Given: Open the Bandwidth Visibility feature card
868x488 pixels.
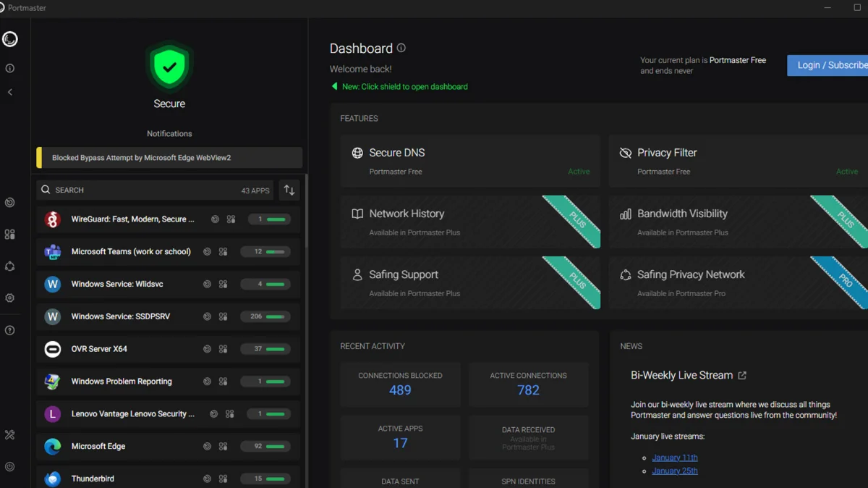Looking at the screenshot, I should pyautogui.click(x=738, y=222).
